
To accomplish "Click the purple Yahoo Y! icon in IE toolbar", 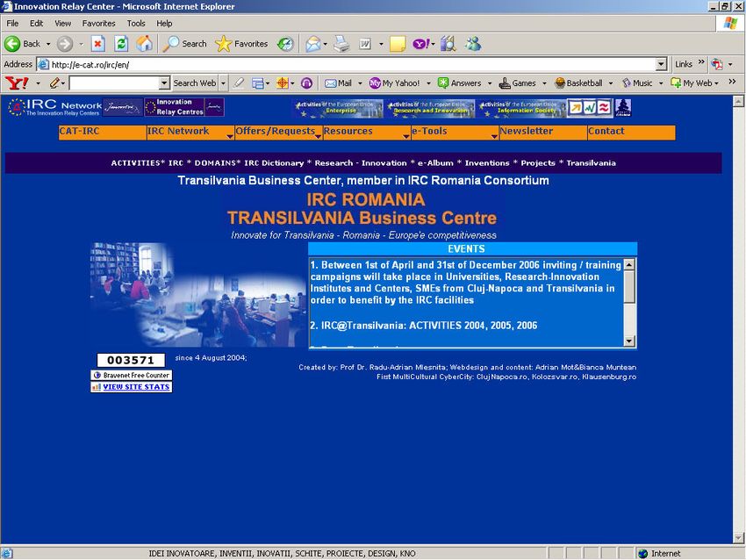I will click(x=420, y=44).
